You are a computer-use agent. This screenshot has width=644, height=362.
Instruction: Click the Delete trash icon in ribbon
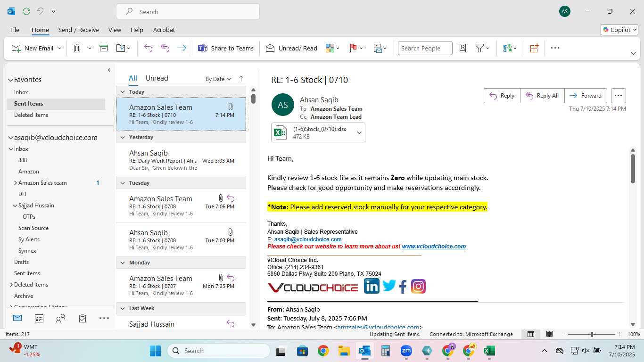pyautogui.click(x=77, y=48)
